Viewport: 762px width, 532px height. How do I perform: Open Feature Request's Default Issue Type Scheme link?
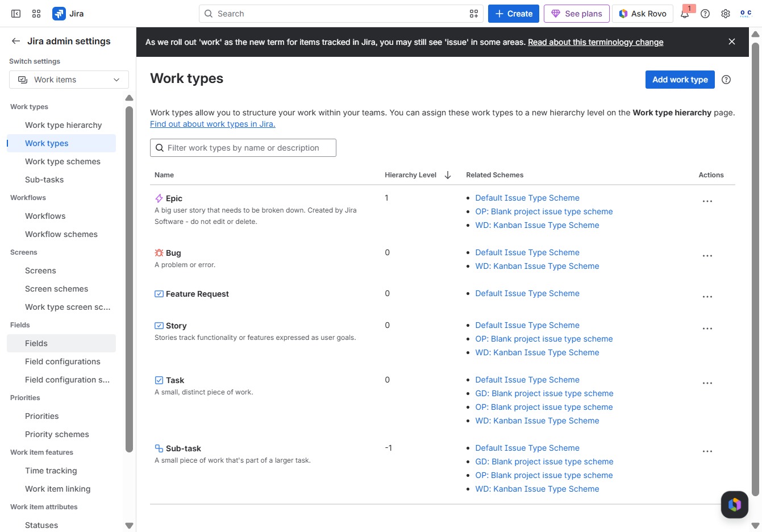pyautogui.click(x=527, y=293)
